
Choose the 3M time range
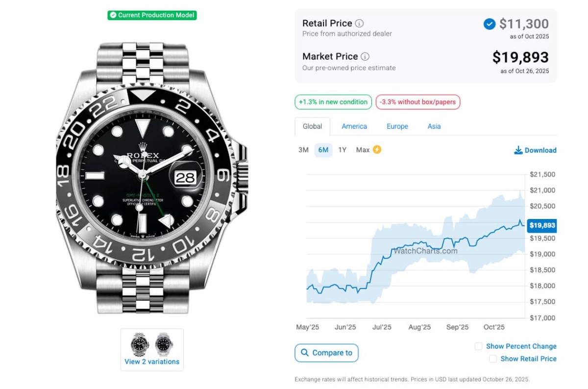[x=303, y=150]
